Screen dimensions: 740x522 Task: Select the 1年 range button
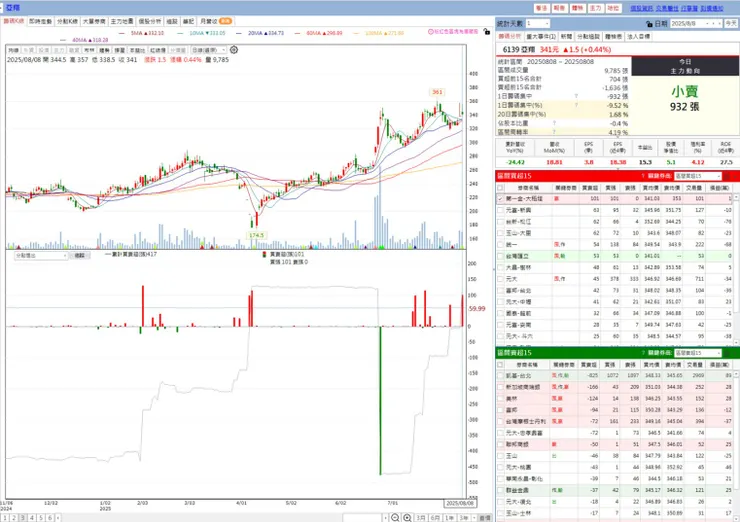tap(449, 518)
